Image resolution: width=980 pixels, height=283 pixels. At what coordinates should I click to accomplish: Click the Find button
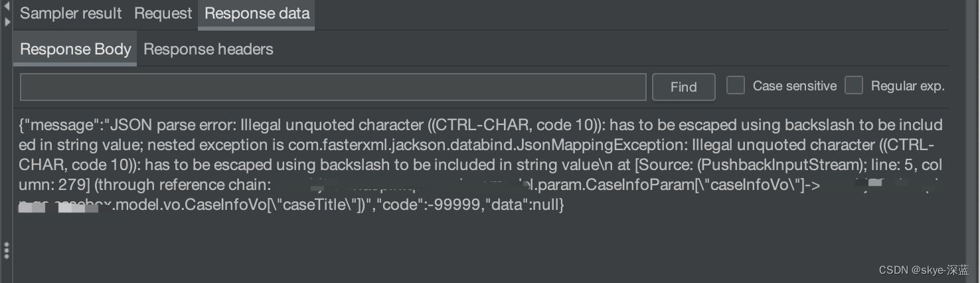tap(683, 87)
